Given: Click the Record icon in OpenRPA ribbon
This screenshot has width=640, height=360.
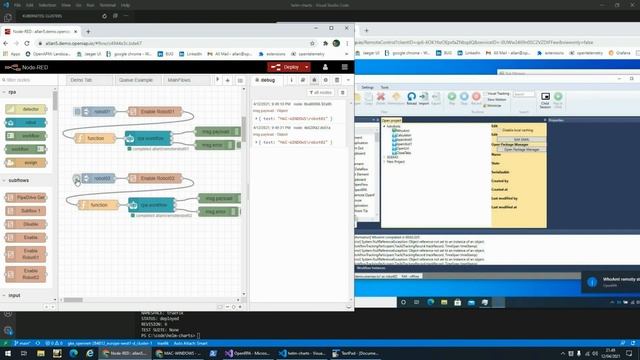Looking at the screenshot, I should point(476,99).
